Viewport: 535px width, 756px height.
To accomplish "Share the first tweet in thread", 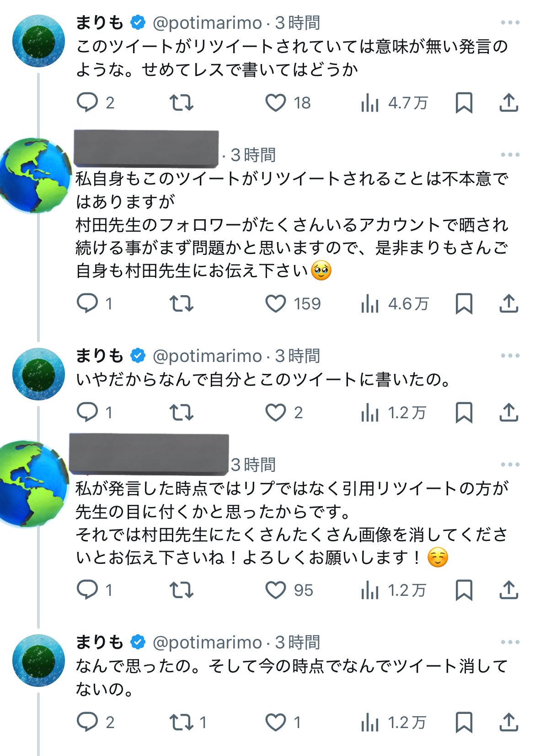I will click(508, 103).
